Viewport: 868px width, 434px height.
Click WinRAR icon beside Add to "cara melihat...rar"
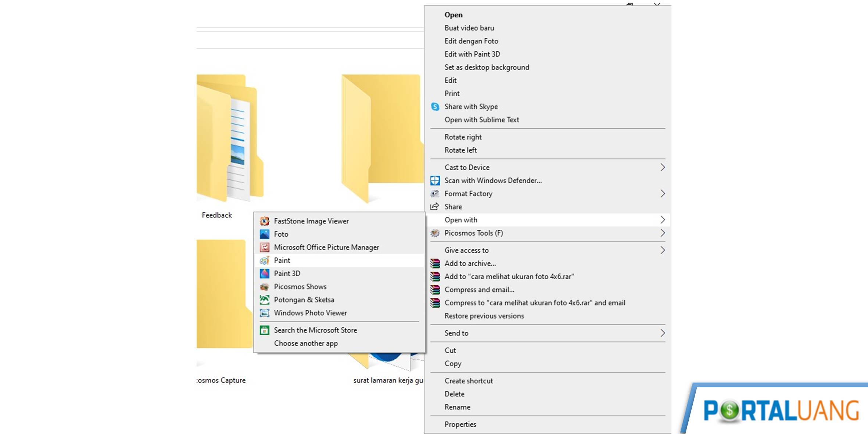(x=435, y=276)
